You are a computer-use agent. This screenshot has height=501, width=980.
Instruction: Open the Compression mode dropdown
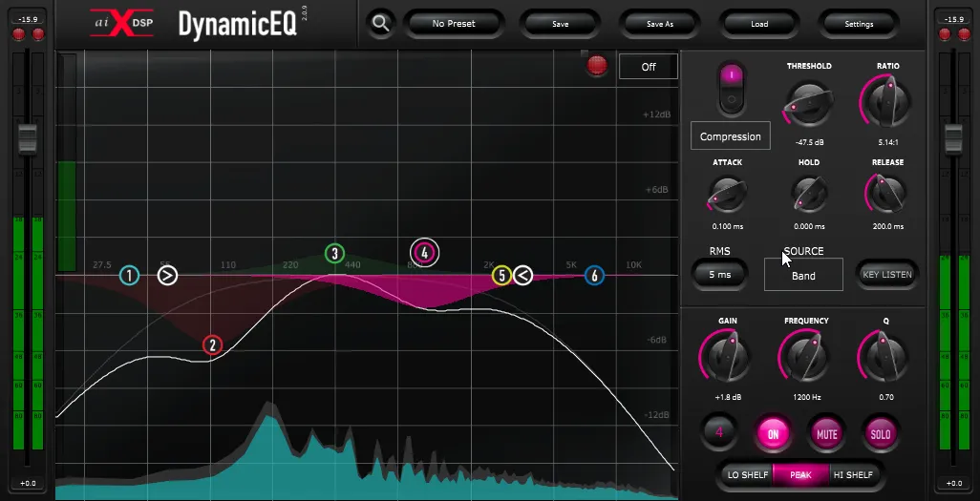(x=731, y=136)
